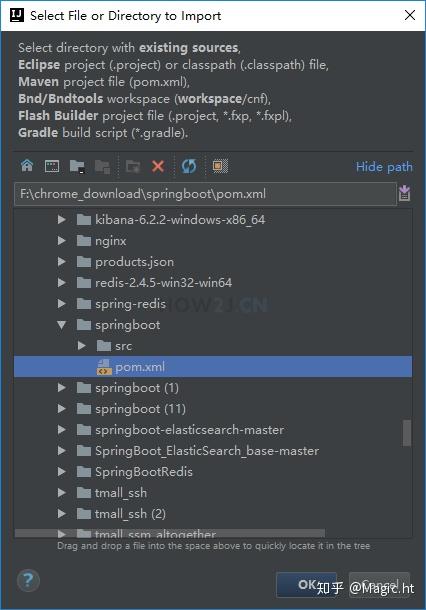Open the help question mark button

28,580
